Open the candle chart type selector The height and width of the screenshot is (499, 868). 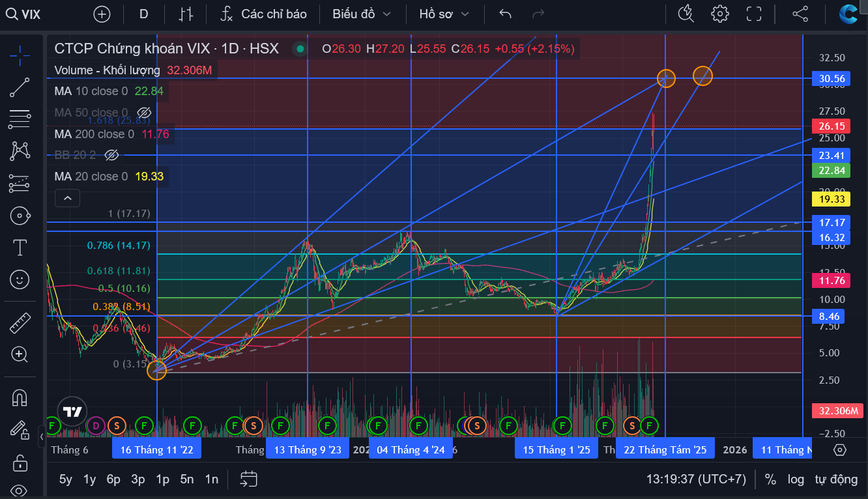coord(186,14)
